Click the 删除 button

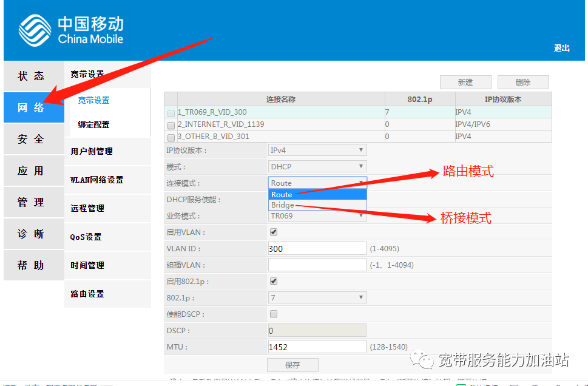523,82
